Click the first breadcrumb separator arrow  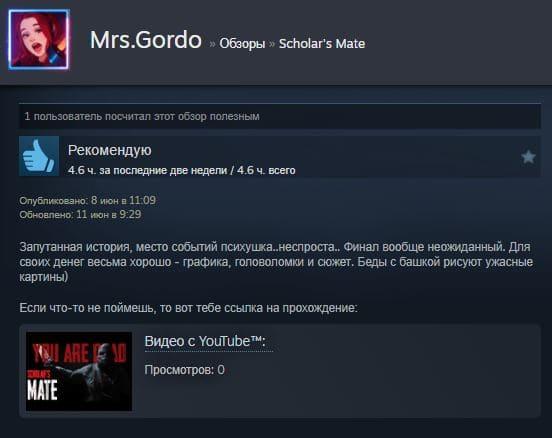[212, 44]
